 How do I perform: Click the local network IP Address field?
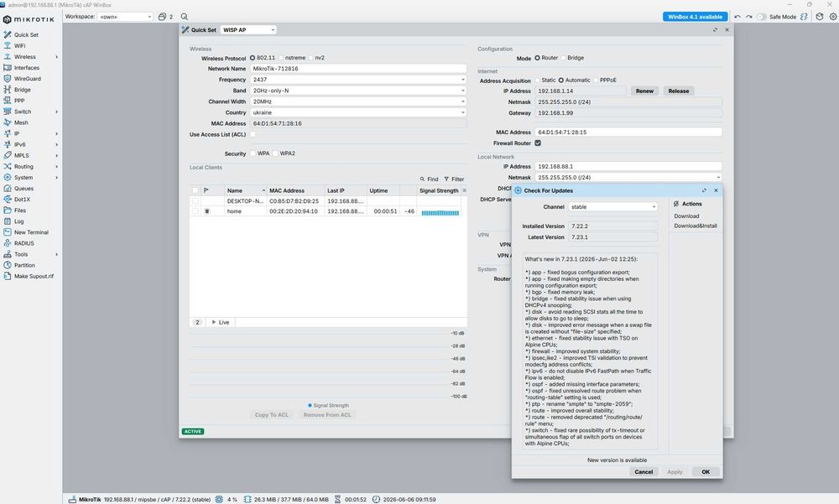628,166
